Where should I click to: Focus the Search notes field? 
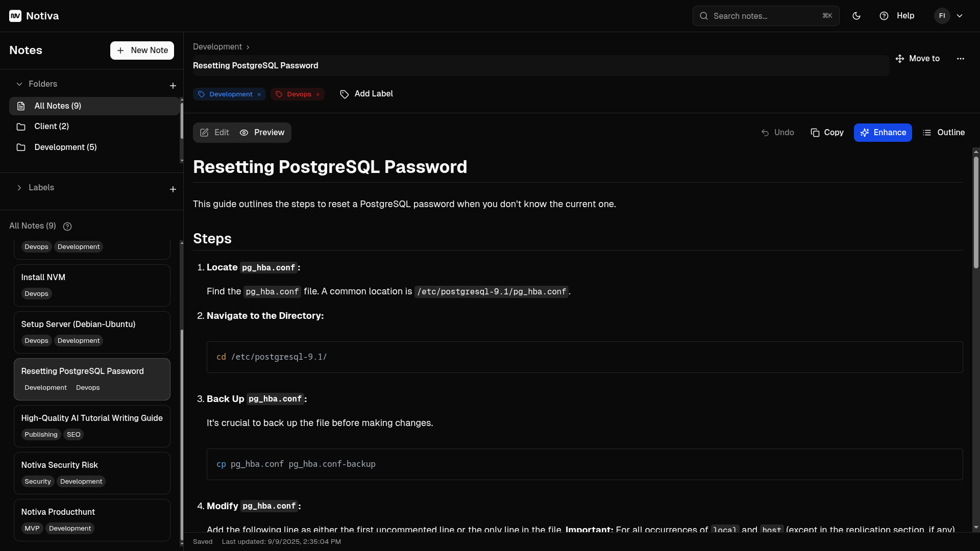pos(766,16)
